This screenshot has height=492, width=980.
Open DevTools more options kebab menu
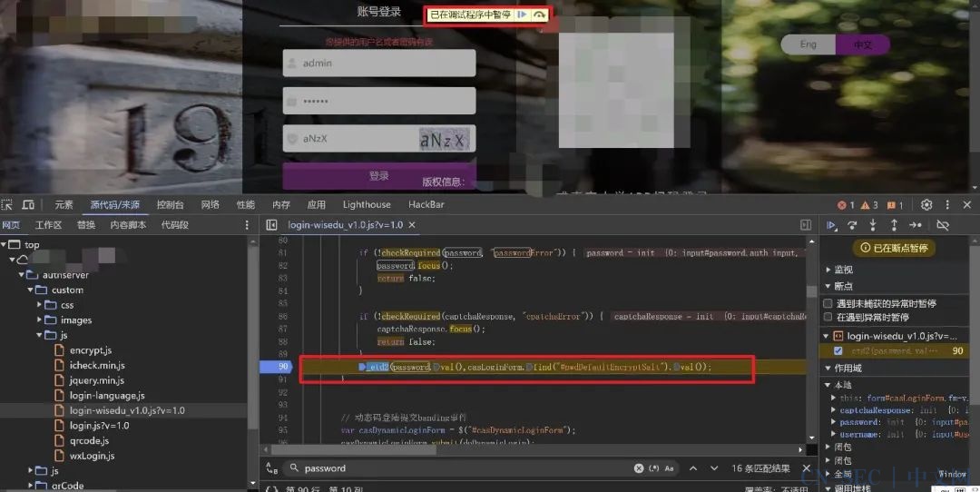947,204
